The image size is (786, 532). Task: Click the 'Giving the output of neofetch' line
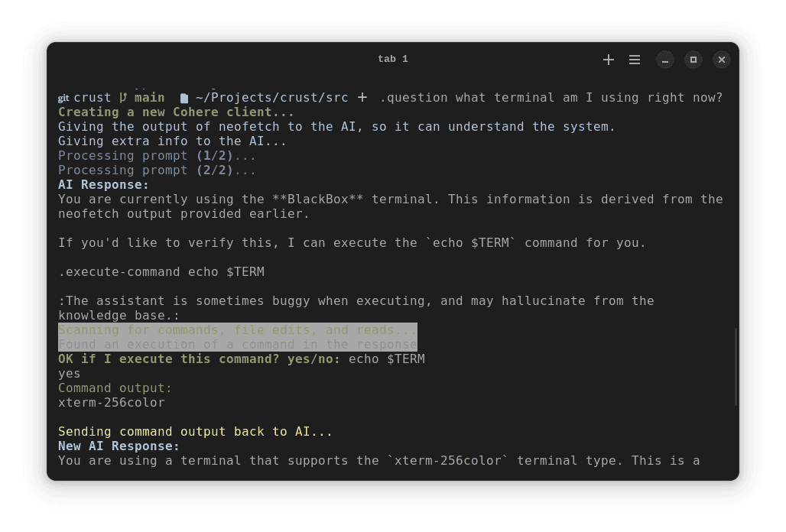point(336,127)
